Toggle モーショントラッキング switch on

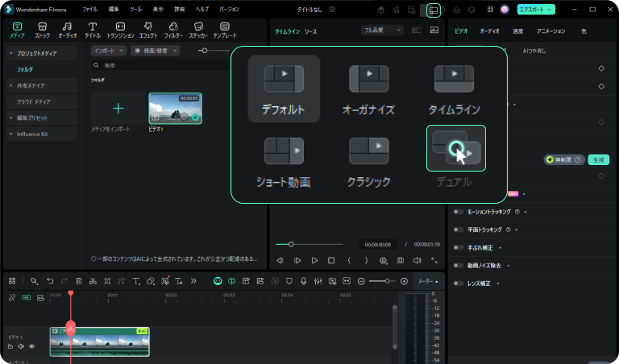[x=459, y=212]
